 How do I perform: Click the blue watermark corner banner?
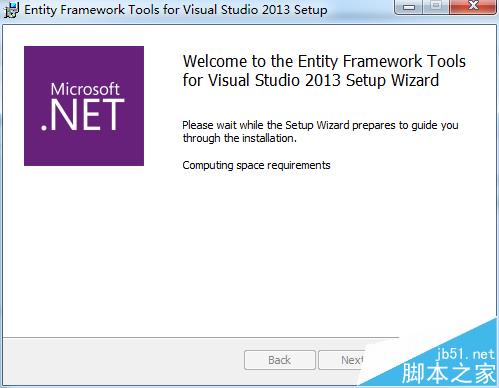tap(443, 362)
